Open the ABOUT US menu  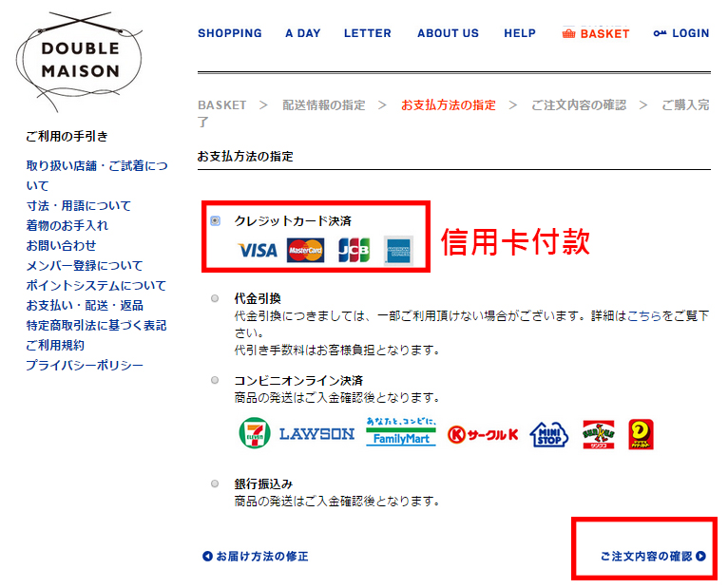click(x=448, y=33)
